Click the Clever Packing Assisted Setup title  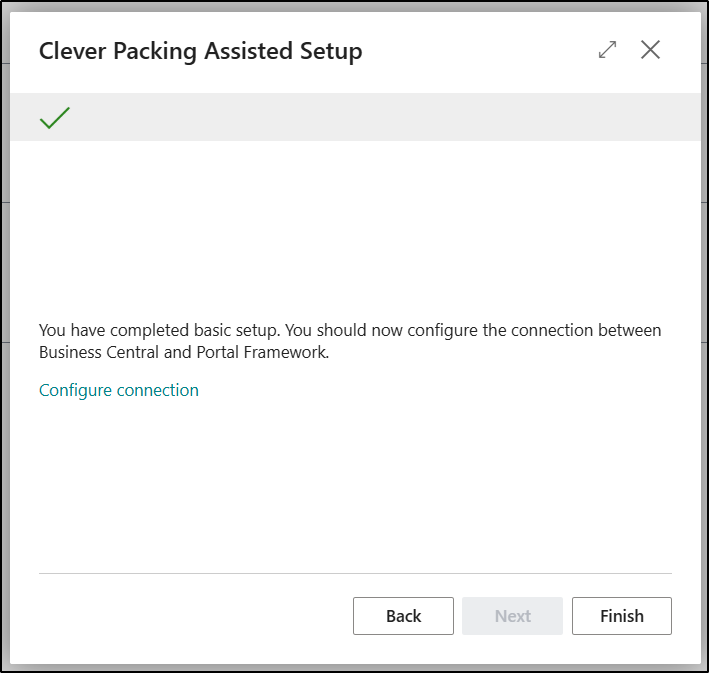(200, 51)
